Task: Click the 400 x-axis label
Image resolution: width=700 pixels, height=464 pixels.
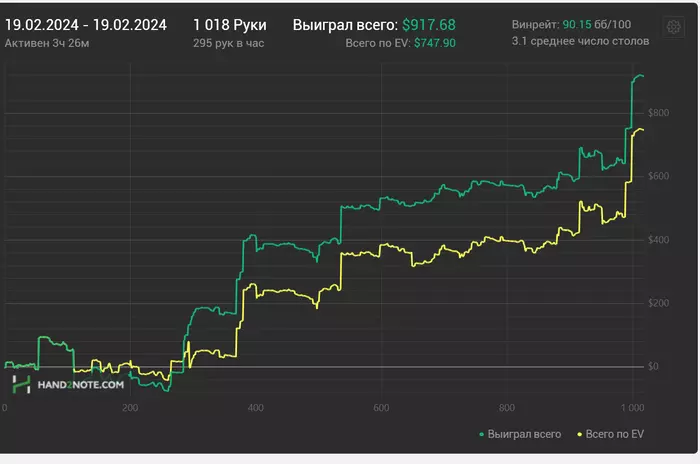Action: point(255,408)
